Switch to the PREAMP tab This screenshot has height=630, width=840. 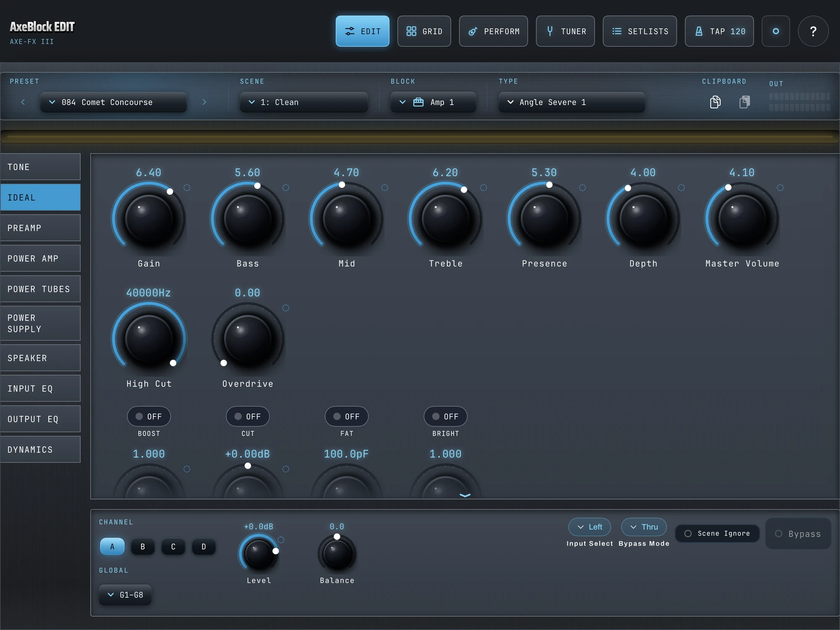(40, 228)
